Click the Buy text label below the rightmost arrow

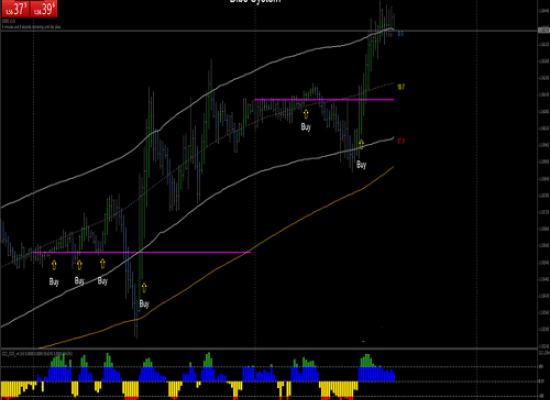(361, 165)
